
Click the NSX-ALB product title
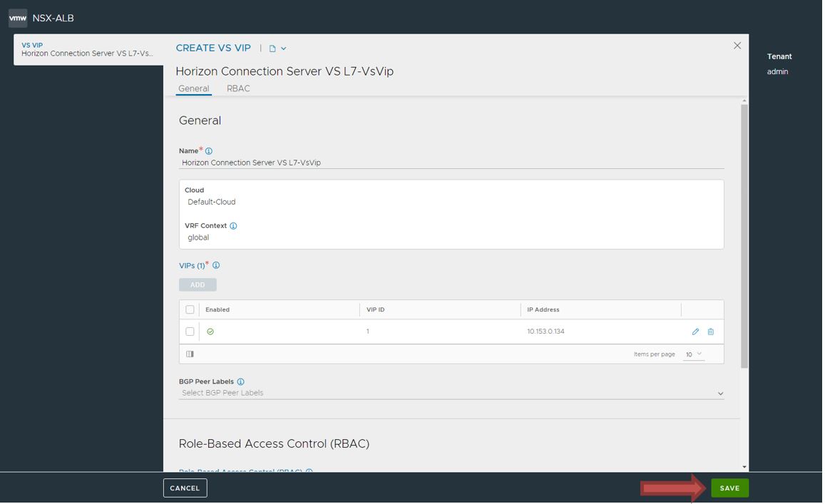point(53,18)
